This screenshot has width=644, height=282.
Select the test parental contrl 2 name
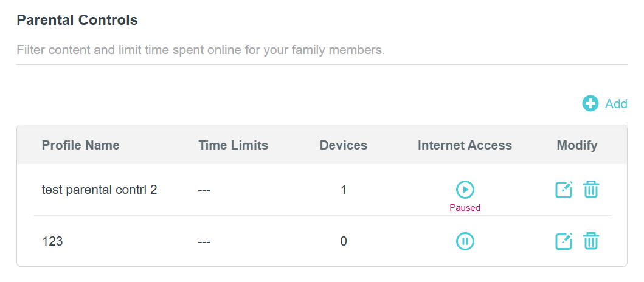point(99,190)
